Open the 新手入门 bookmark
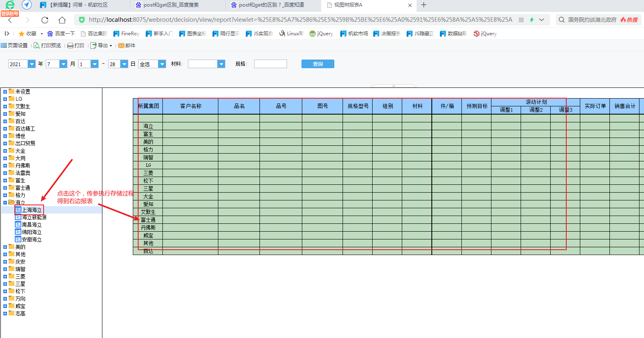The height and width of the screenshot is (338, 644). [x=160, y=34]
